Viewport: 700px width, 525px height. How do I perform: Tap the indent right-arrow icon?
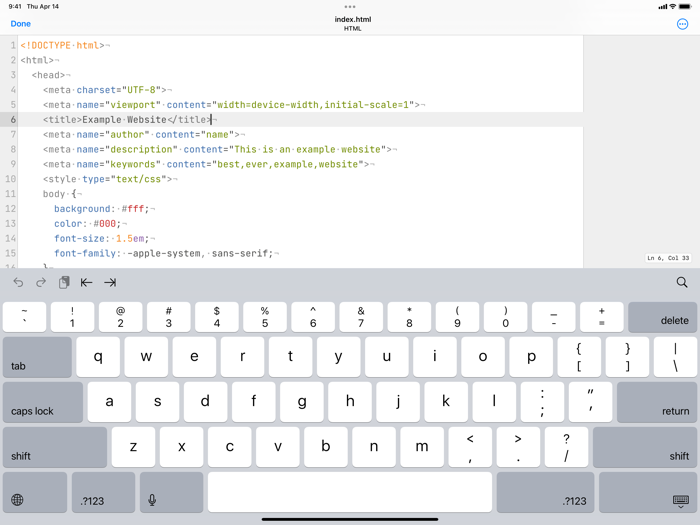(x=110, y=283)
